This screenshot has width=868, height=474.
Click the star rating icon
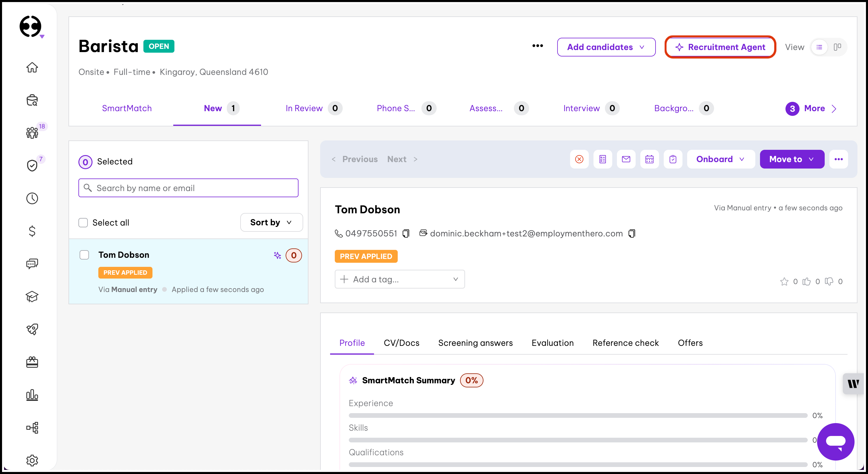pyautogui.click(x=784, y=281)
